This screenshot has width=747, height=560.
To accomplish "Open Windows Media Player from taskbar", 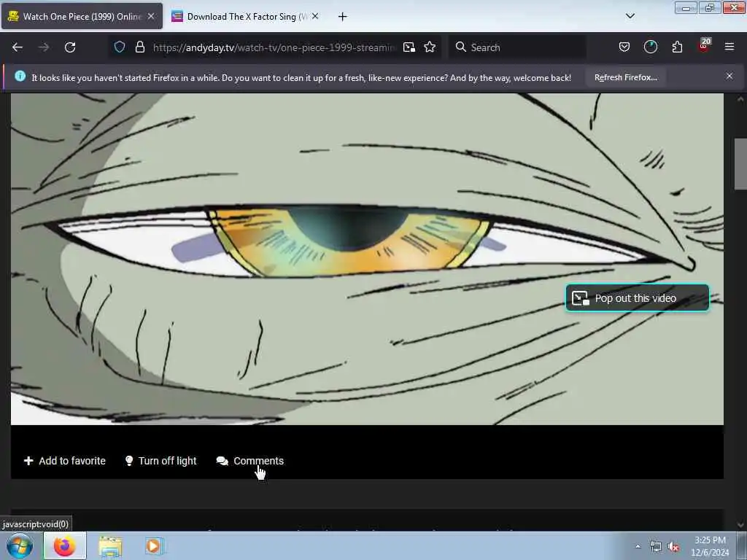I will tap(153, 545).
